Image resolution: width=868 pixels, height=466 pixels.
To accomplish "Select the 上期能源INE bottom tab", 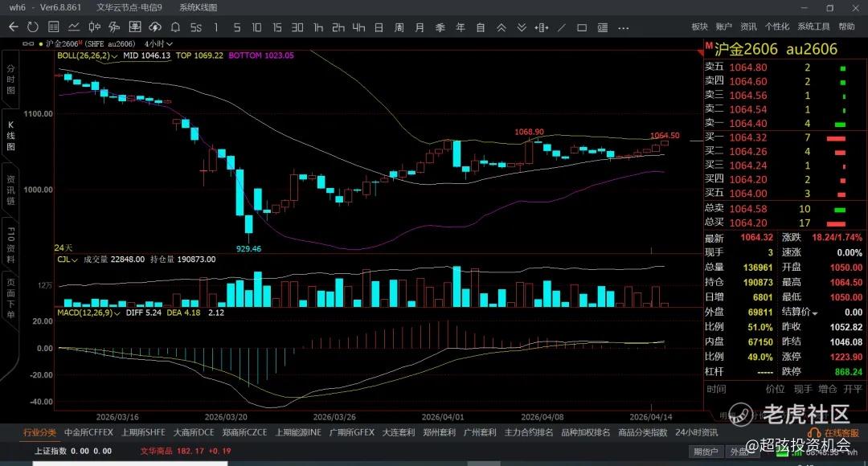I will (x=298, y=433).
